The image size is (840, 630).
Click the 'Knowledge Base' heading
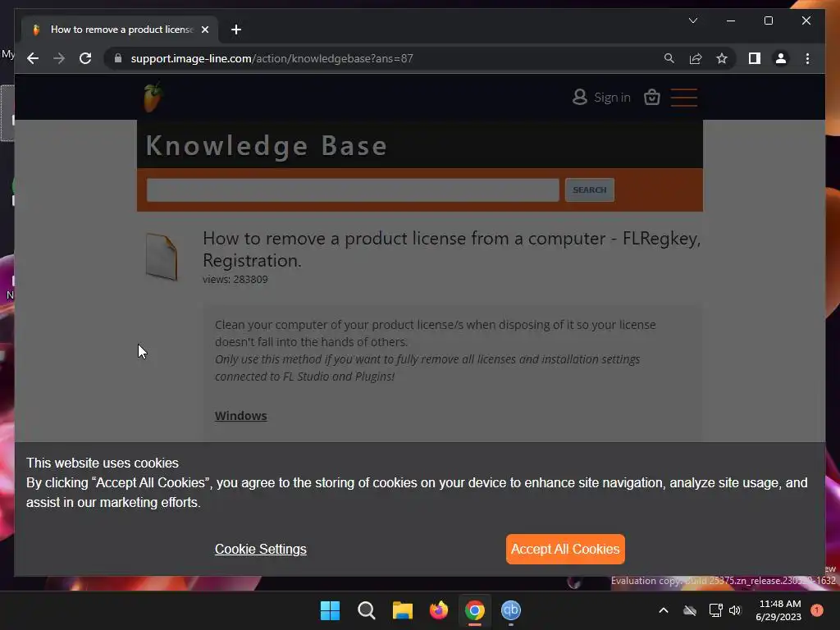point(267,146)
